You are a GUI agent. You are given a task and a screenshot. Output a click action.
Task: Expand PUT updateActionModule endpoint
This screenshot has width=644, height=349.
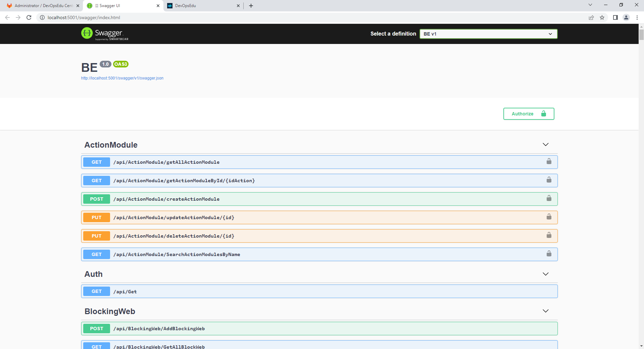pos(319,217)
